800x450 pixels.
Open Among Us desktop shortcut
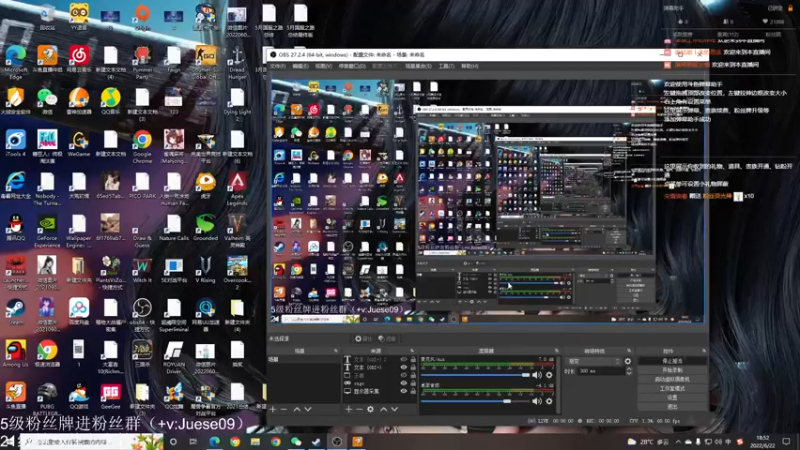pyautogui.click(x=15, y=354)
